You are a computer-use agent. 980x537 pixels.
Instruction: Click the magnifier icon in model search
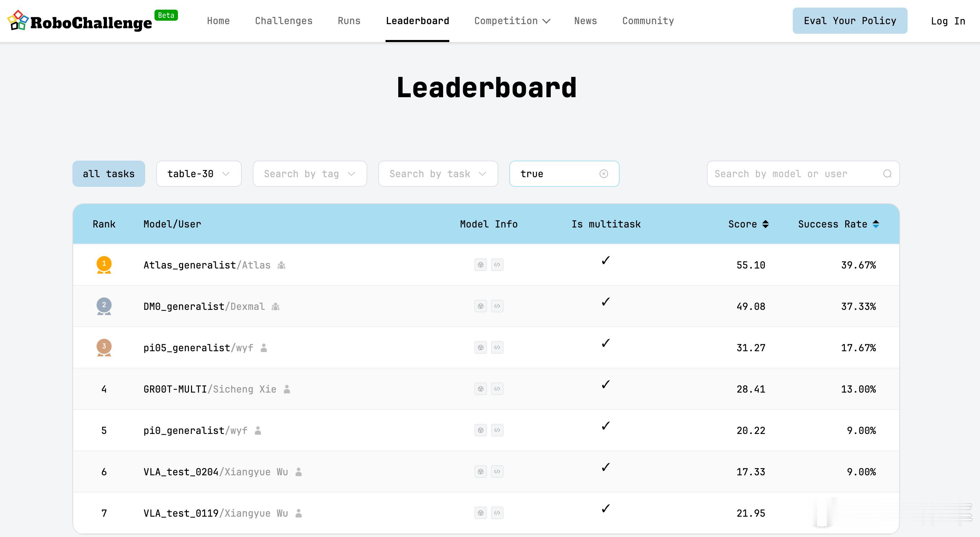pyautogui.click(x=887, y=174)
